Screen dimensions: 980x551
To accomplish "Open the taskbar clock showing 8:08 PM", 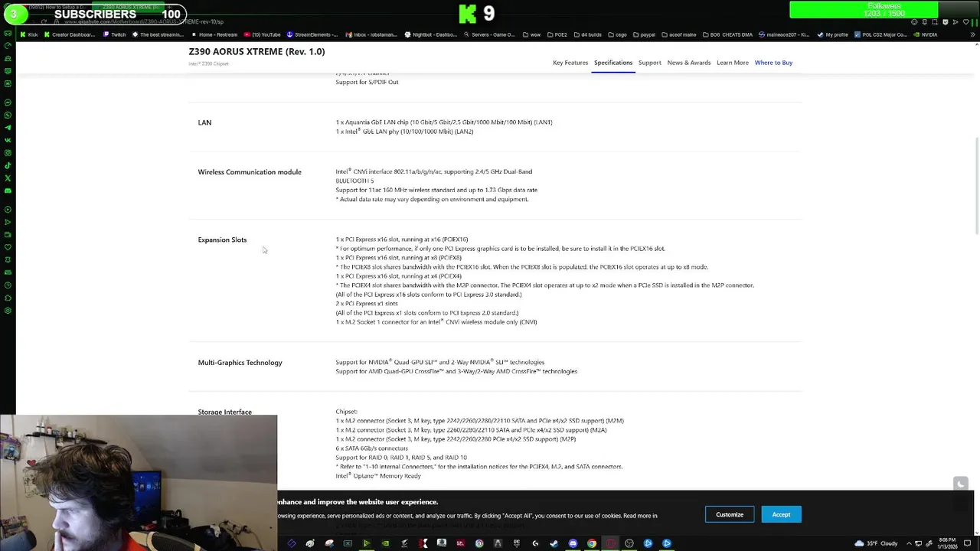I will [x=946, y=543].
